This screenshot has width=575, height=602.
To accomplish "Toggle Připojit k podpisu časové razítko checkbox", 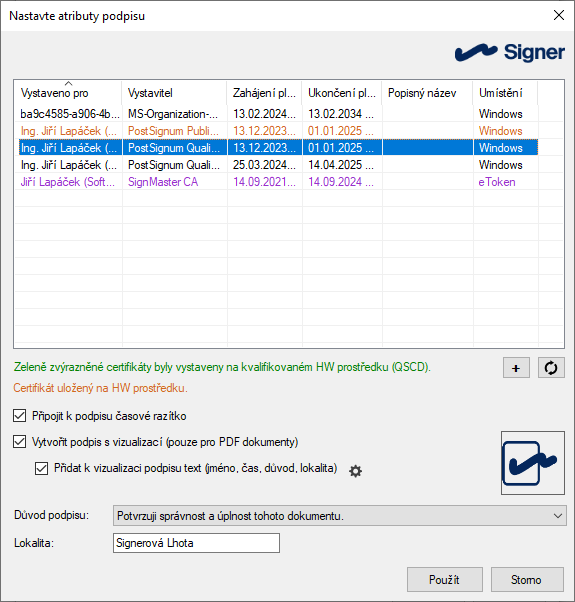I will pyautogui.click(x=20, y=416).
